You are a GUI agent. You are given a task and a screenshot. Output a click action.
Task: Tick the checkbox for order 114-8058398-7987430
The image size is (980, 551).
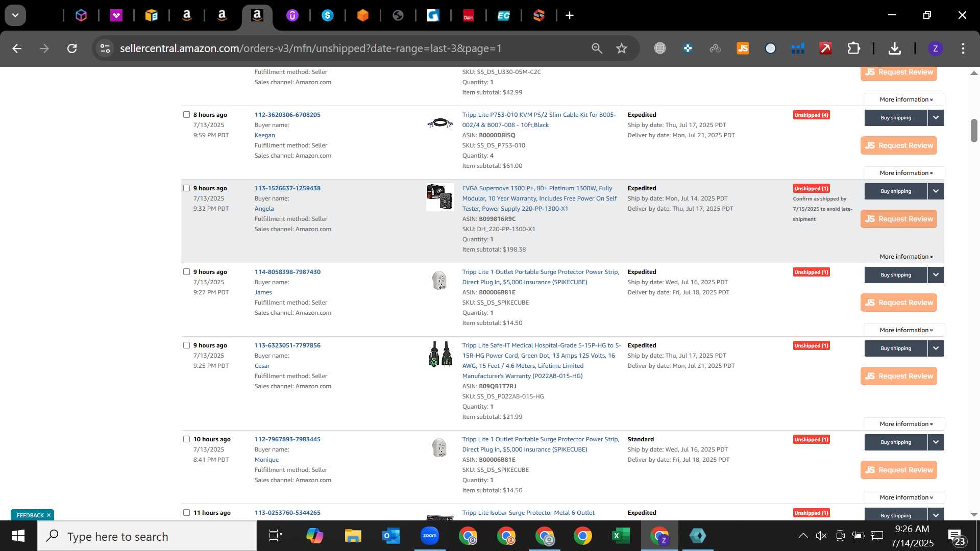coord(186,272)
